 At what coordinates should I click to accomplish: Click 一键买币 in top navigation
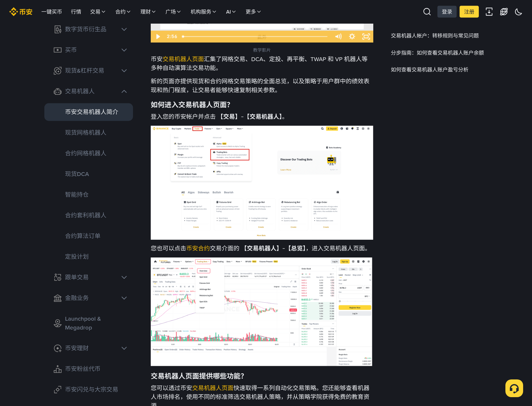tap(51, 12)
